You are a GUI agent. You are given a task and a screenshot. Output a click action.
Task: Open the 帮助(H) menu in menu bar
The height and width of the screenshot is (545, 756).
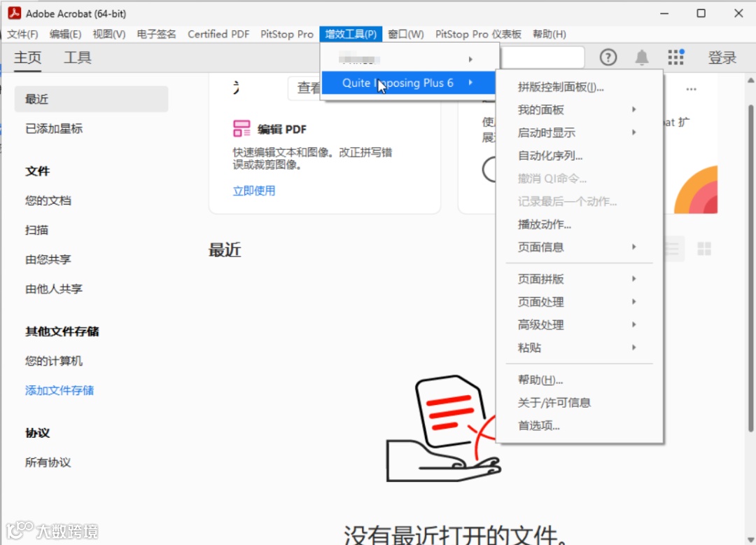[x=549, y=34]
